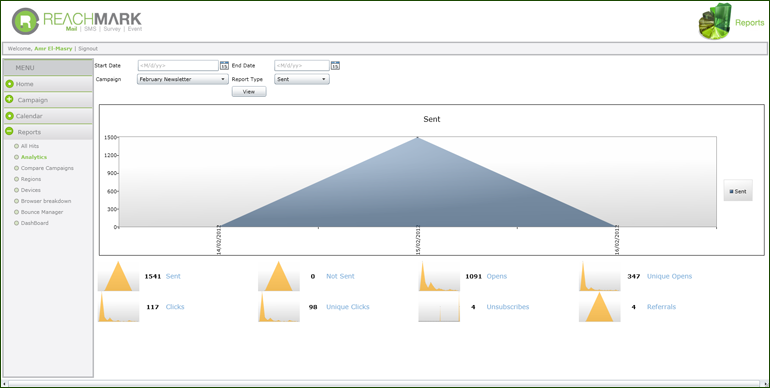
Task: Click the user name Amr El-Masry
Action: [53, 49]
